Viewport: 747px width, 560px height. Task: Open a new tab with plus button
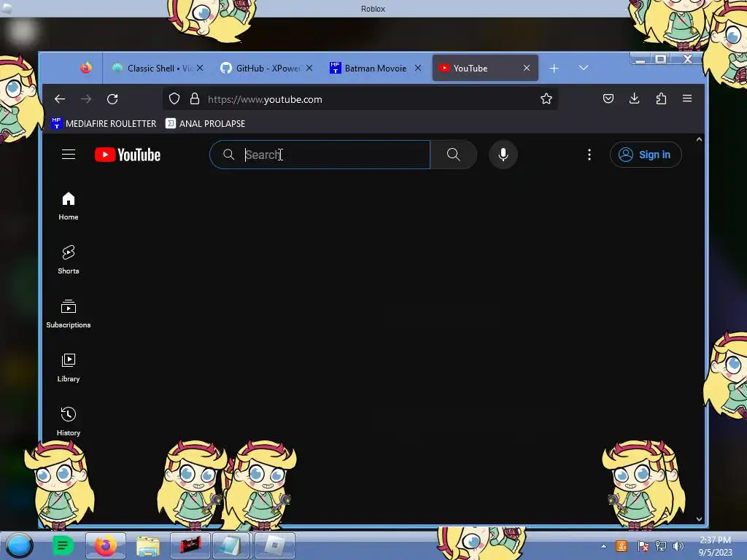pyautogui.click(x=554, y=69)
